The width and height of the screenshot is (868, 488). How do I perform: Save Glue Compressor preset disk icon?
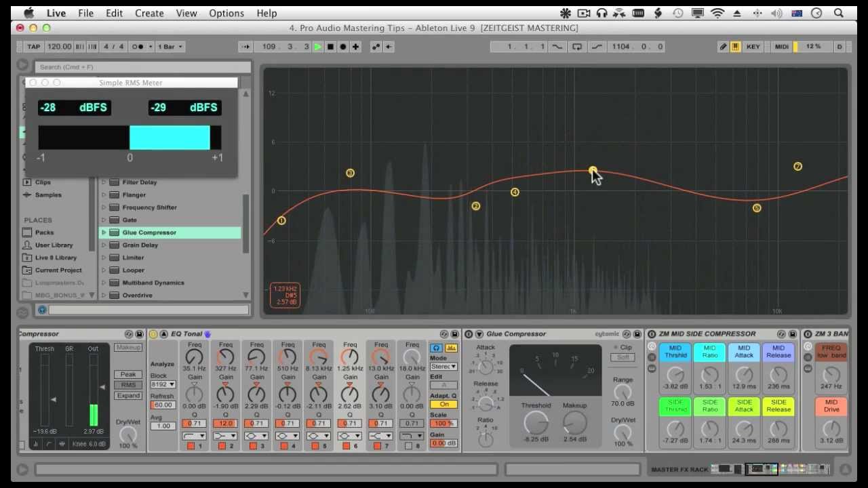point(637,334)
